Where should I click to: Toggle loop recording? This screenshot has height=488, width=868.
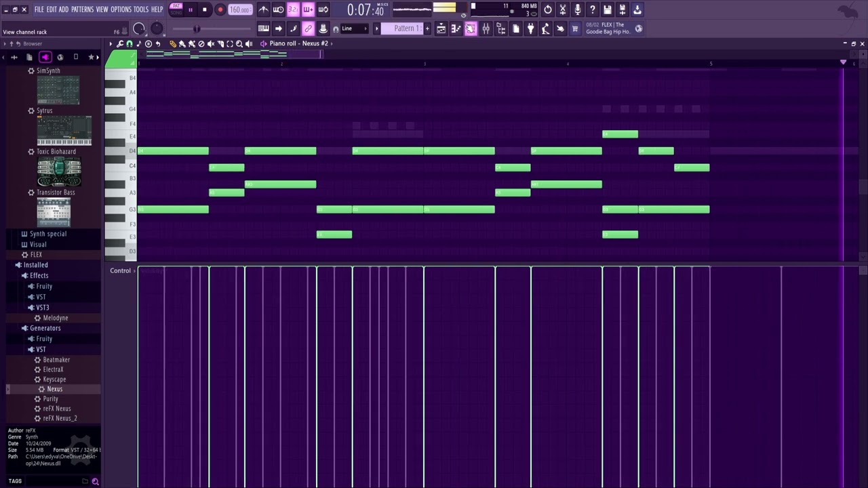coord(323,9)
